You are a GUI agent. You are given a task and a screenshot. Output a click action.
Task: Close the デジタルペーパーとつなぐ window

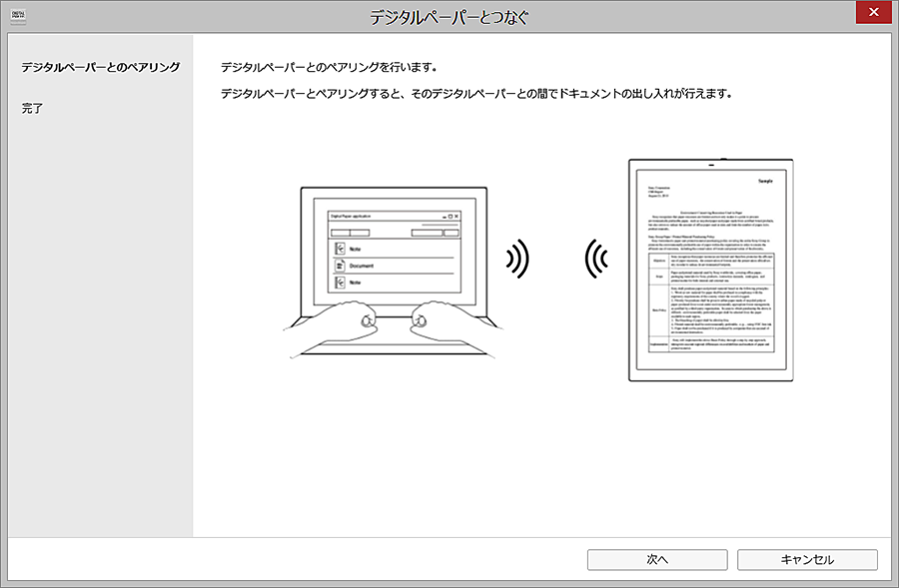pos(874,13)
